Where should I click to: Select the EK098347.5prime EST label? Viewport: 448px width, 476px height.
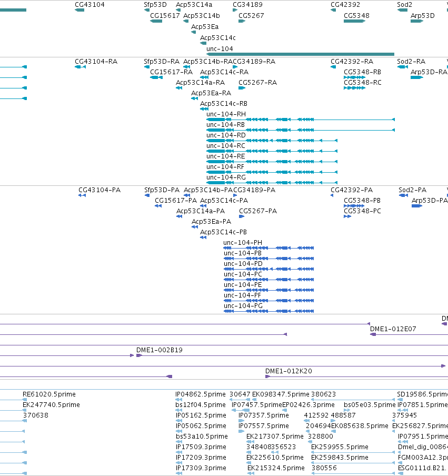(281, 394)
